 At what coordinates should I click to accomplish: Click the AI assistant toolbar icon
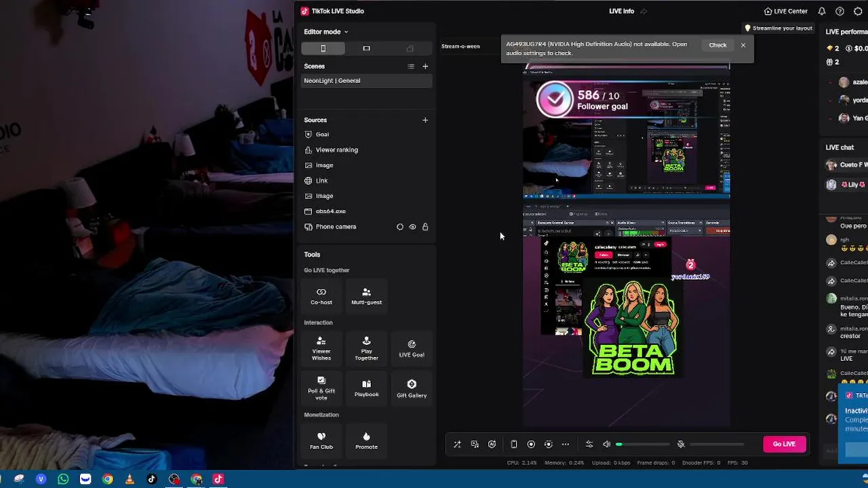click(492, 445)
